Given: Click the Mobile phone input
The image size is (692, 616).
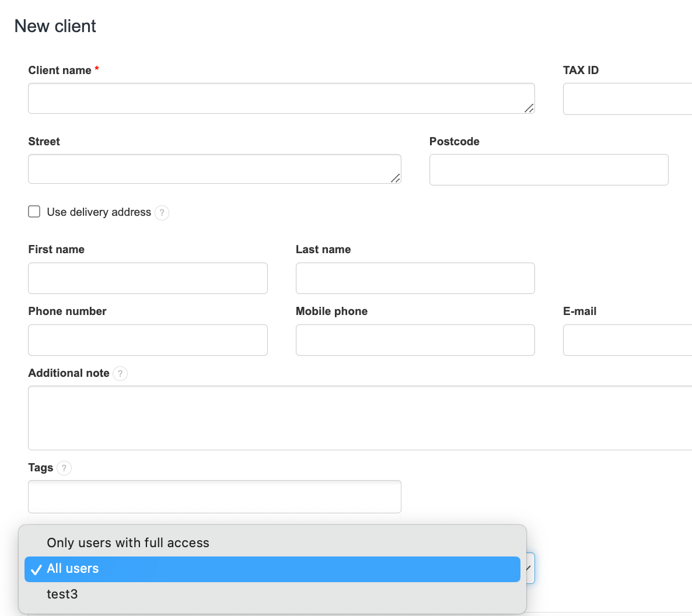Looking at the screenshot, I should [x=415, y=340].
